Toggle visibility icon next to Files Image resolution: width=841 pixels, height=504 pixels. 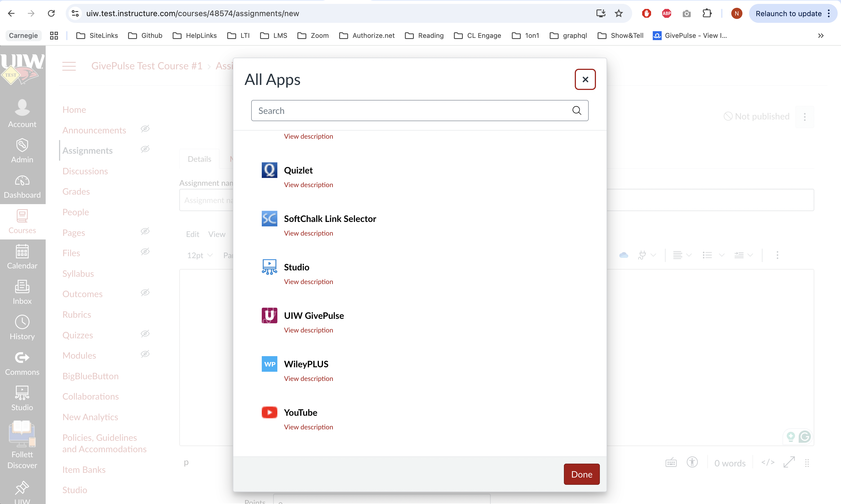145,252
